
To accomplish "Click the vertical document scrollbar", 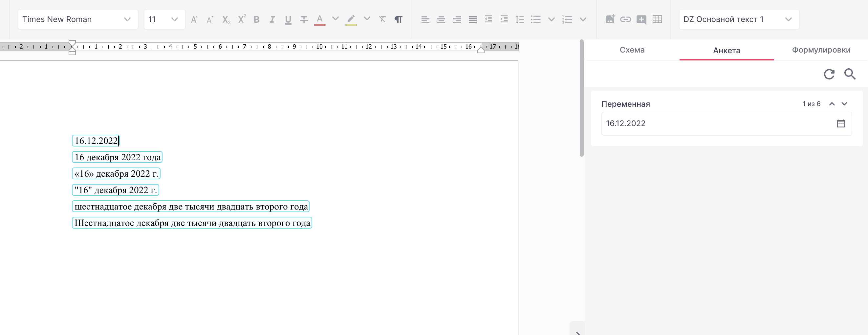I will [581, 98].
